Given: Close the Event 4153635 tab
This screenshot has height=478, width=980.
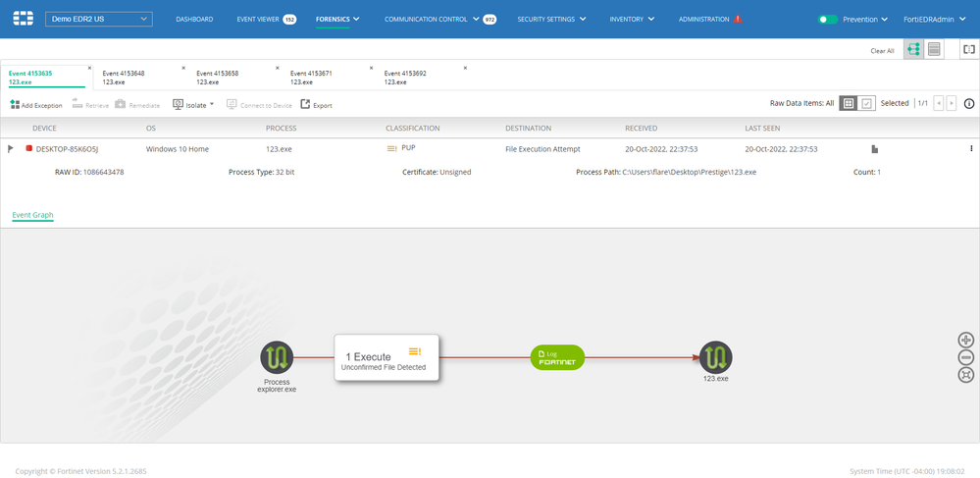Looking at the screenshot, I should coord(89,68).
